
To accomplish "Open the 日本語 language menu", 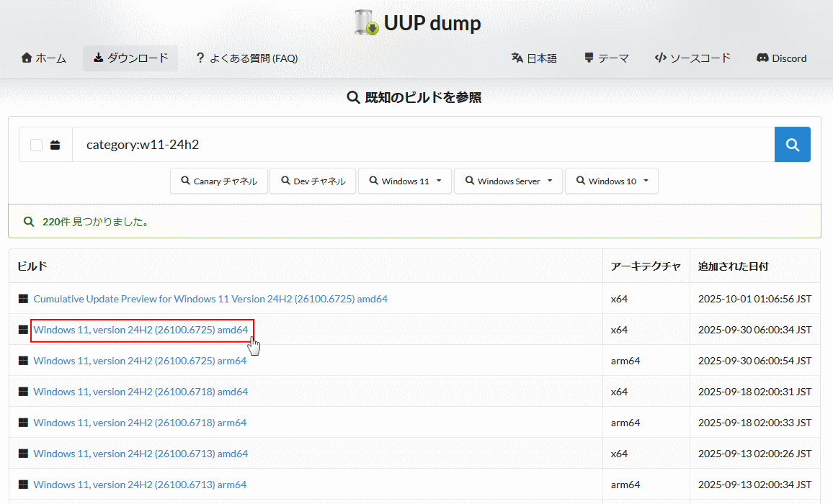I will [534, 58].
